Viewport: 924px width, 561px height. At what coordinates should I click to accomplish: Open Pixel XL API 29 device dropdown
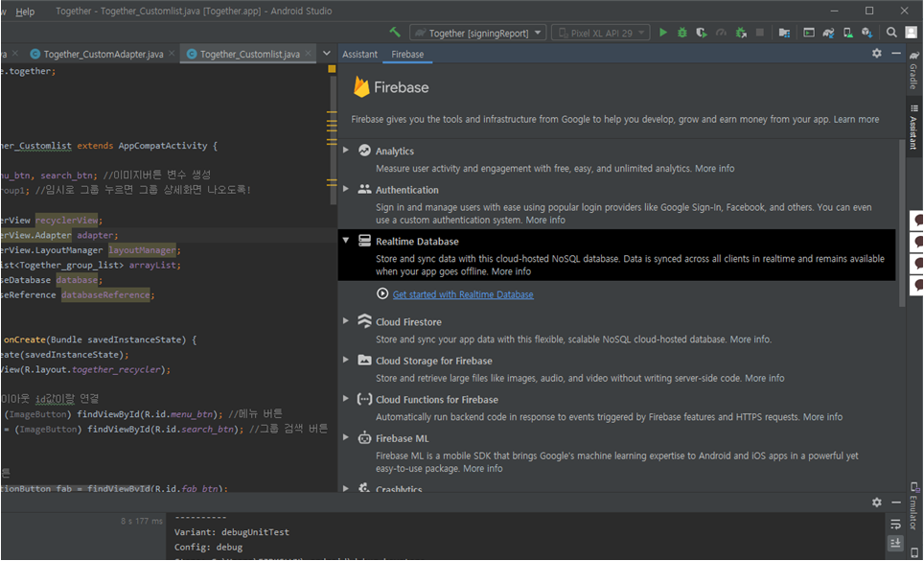coord(601,33)
